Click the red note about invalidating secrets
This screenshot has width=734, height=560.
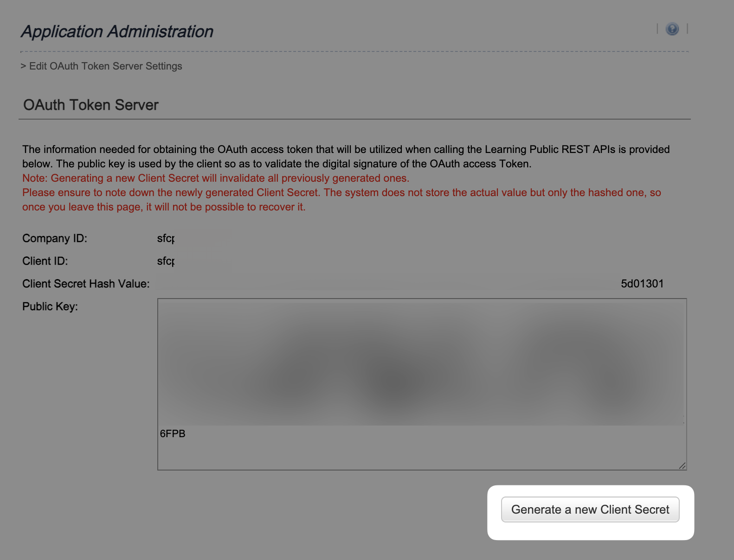click(x=216, y=178)
